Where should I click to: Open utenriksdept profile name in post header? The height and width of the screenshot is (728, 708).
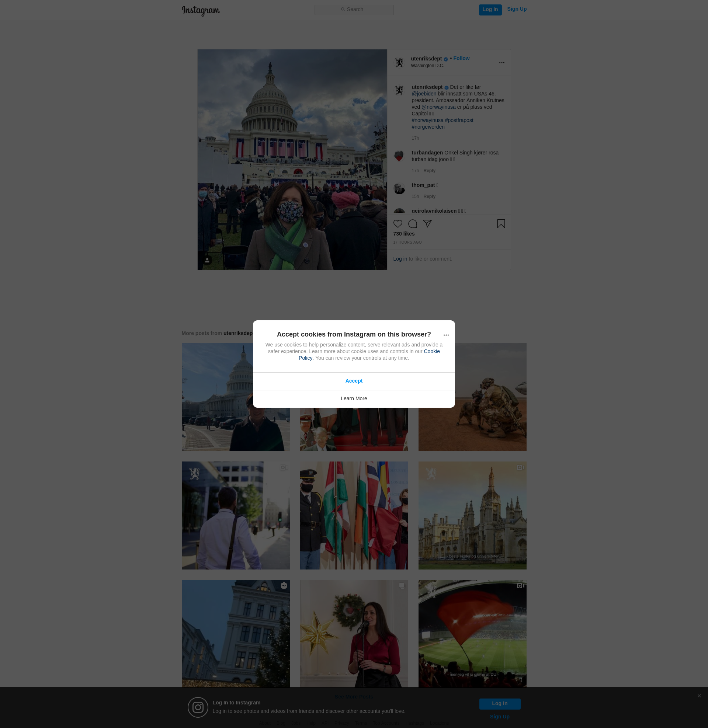426,59
